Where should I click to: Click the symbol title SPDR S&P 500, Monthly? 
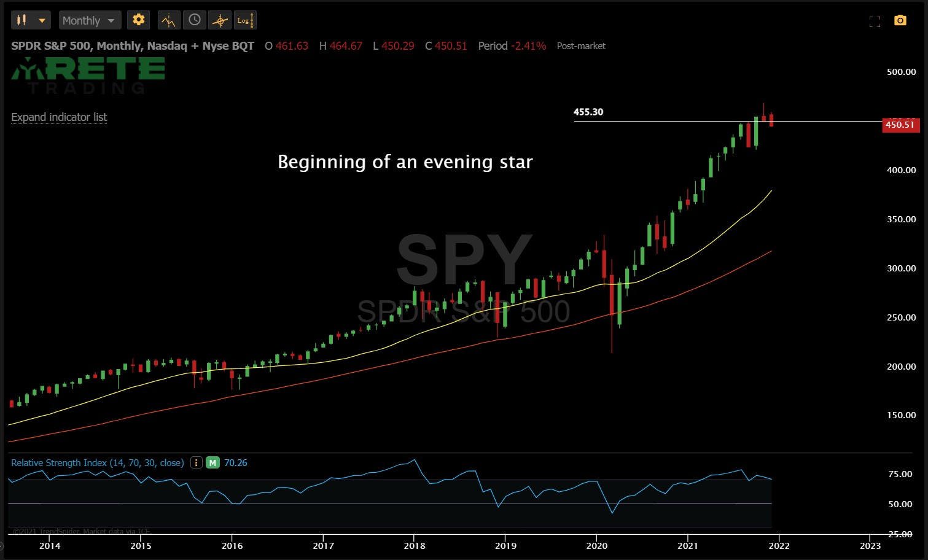[x=132, y=46]
